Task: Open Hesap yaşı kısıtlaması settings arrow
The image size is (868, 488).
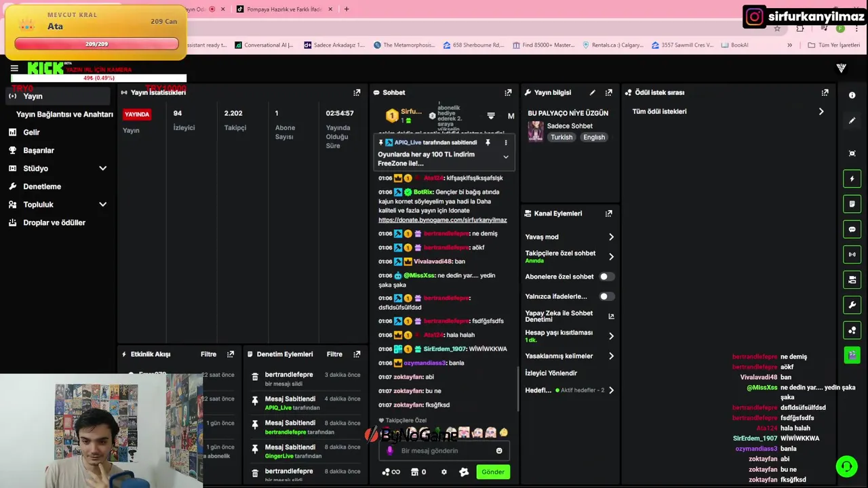Action: point(611,335)
